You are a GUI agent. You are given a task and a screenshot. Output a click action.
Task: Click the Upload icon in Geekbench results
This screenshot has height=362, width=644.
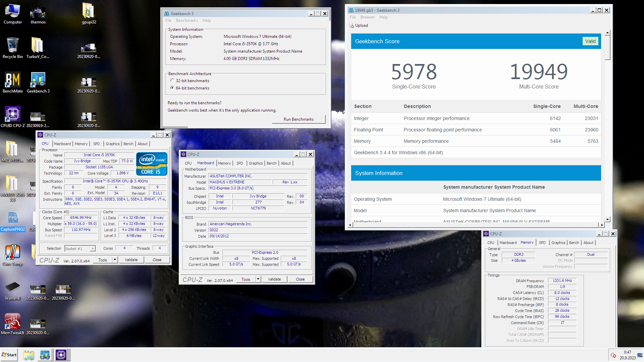351,25
